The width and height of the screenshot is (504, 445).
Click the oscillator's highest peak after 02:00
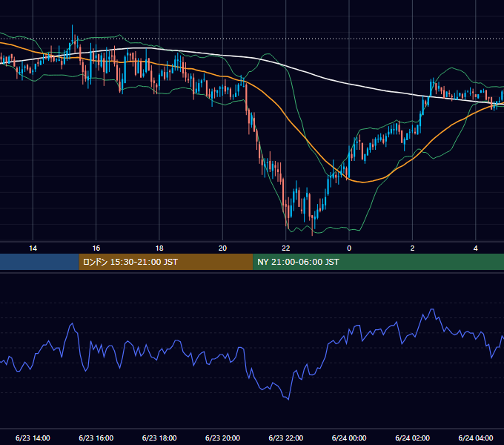[x=432, y=309]
